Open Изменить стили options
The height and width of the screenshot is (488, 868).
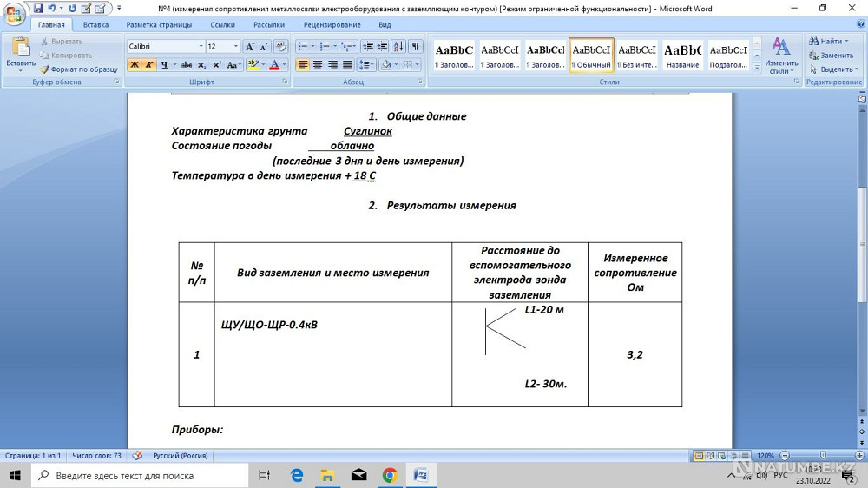(x=781, y=56)
